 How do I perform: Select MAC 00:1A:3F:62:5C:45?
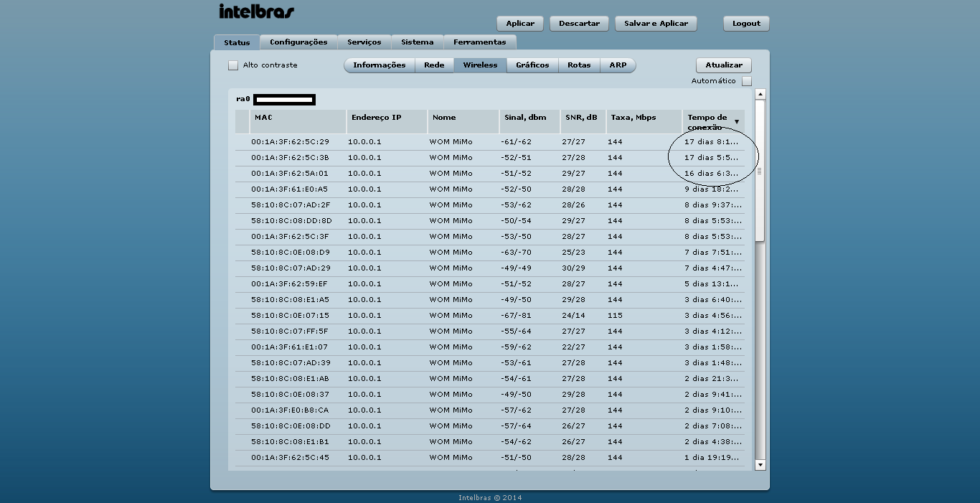click(x=290, y=458)
